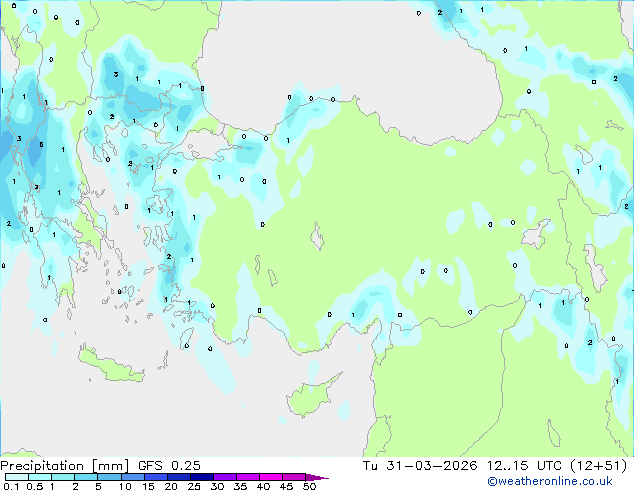Click the 1–2 mm legend color box
This screenshot has width=634, height=490.
(x=63, y=477)
